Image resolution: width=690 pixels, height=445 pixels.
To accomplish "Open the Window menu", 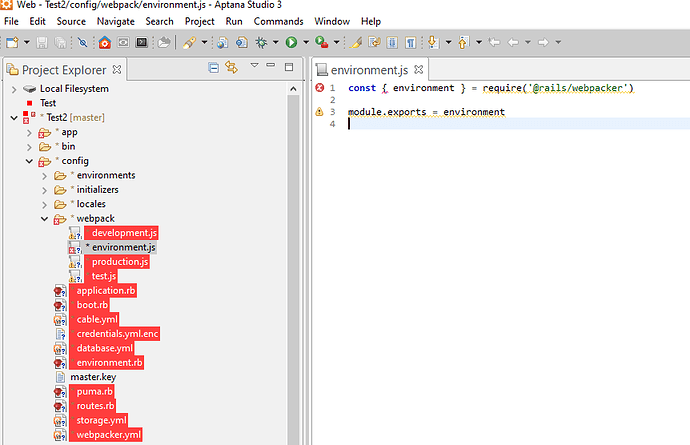I will (x=332, y=21).
